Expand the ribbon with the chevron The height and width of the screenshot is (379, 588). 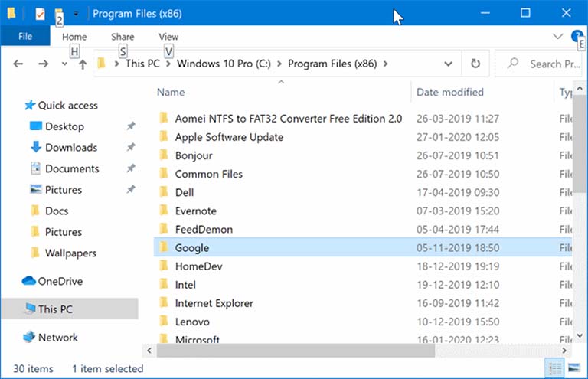click(x=557, y=36)
